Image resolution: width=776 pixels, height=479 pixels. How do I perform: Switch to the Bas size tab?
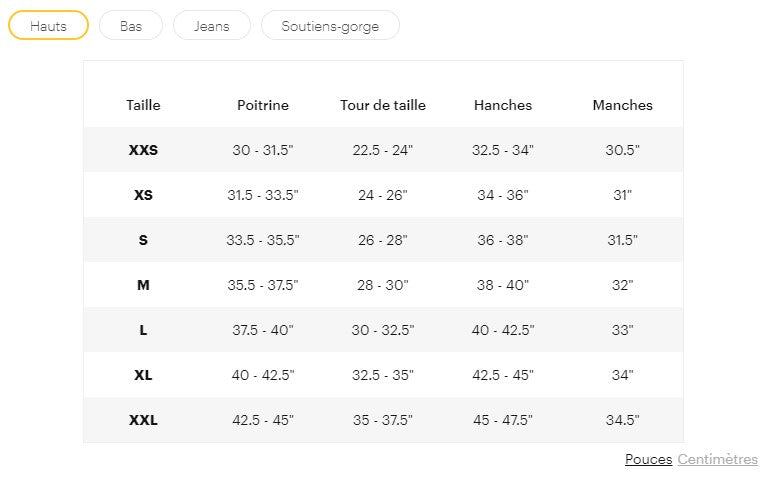click(x=131, y=26)
